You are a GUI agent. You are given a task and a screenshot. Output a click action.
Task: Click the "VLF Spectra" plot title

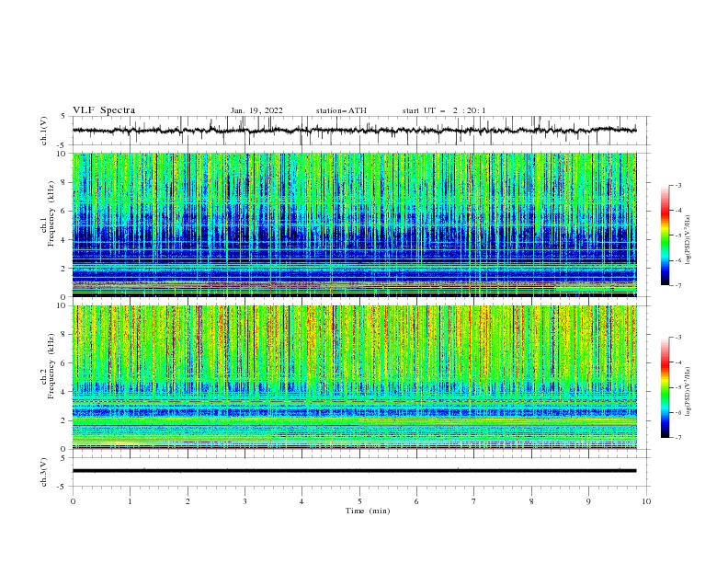[104, 110]
